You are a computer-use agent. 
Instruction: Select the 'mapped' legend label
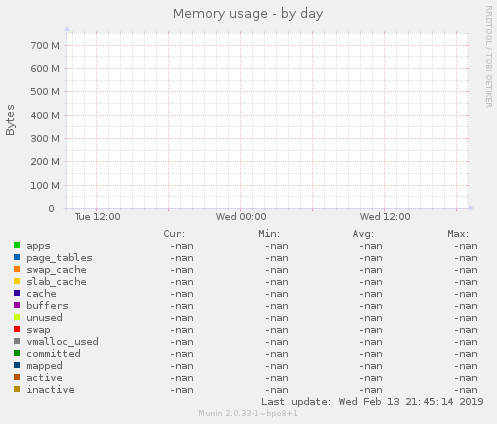coord(44,366)
